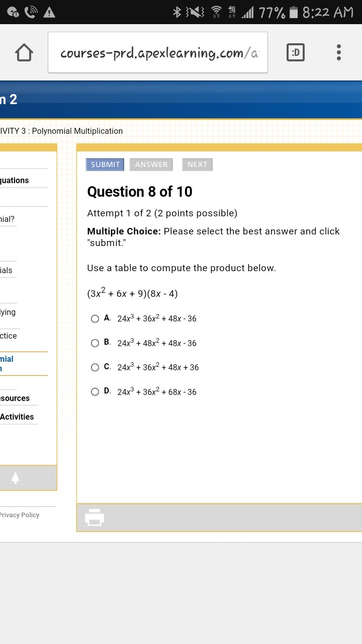The height and width of the screenshot is (644, 362).
Task: Tap the warning triangle notification icon
Action: pyautogui.click(x=49, y=13)
